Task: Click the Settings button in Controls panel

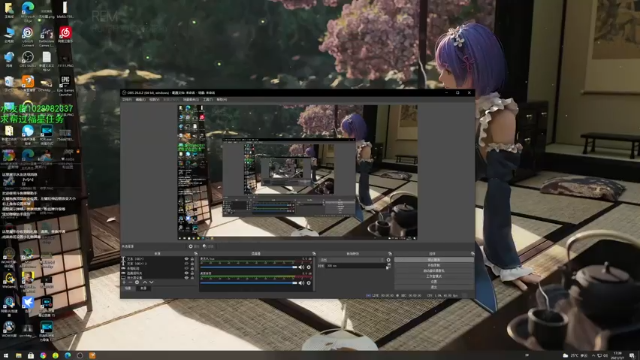Action: click(x=433, y=282)
